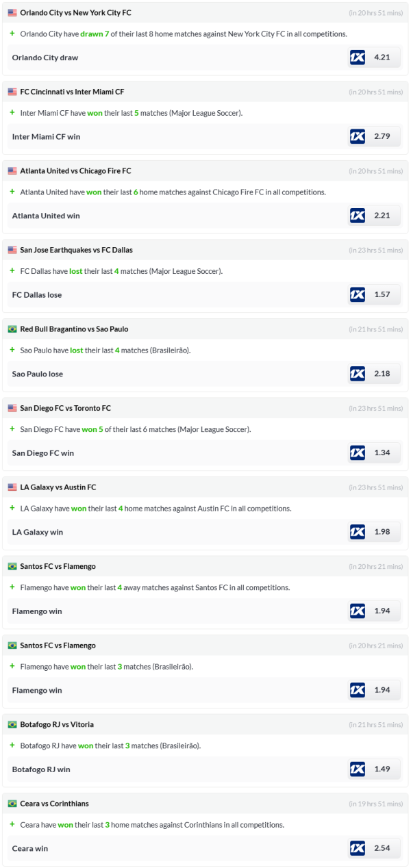Click the 1X icon beside San Diego FC win

coord(358,452)
